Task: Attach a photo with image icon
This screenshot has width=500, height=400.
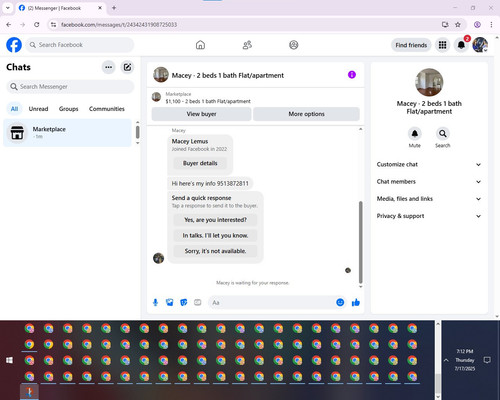Action: pos(169,302)
